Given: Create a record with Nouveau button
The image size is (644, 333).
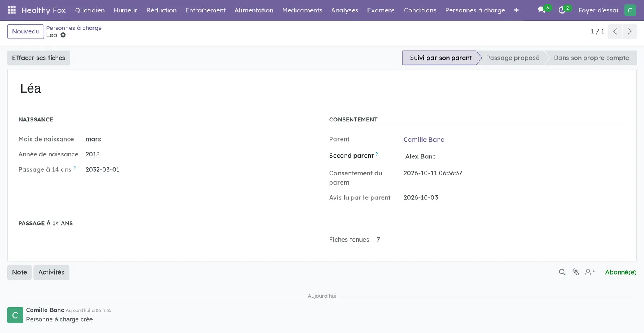Looking at the screenshot, I should click(x=26, y=31).
